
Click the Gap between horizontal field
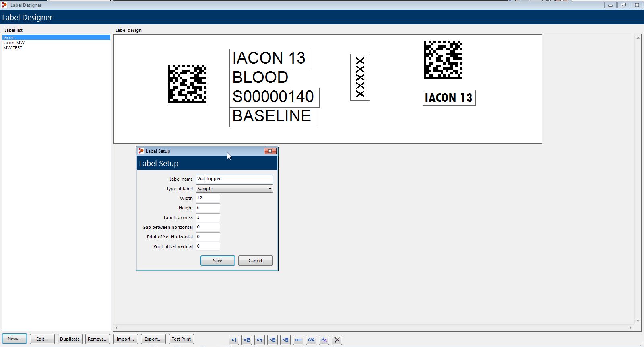pos(208,227)
